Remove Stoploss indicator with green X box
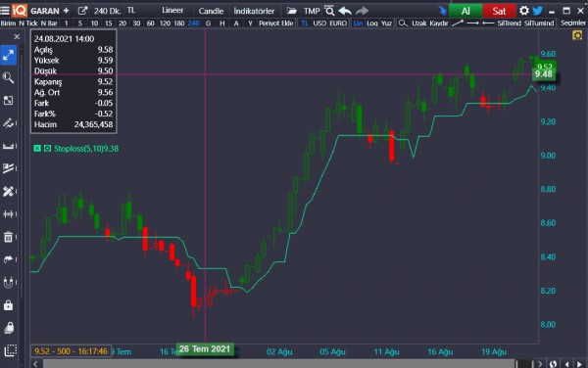 (37, 148)
